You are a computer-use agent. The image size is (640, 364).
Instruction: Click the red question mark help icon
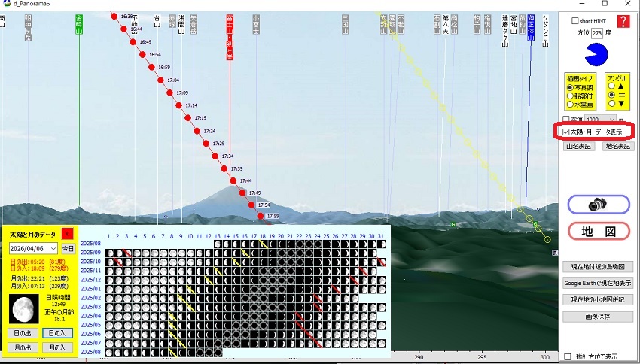pos(623,21)
